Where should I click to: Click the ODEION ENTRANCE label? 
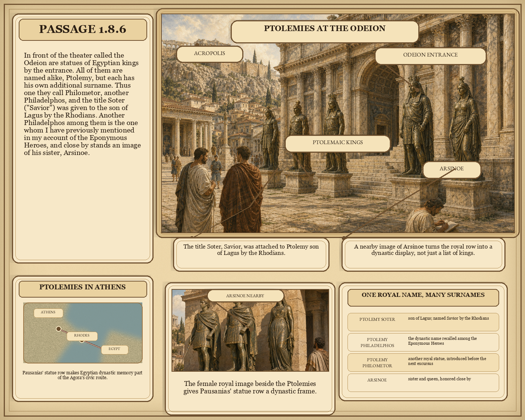pos(431,56)
